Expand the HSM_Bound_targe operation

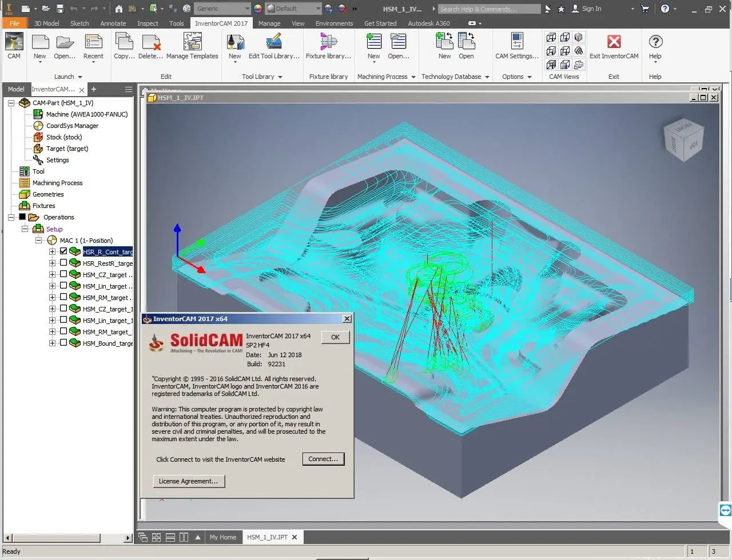coord(52,343)
